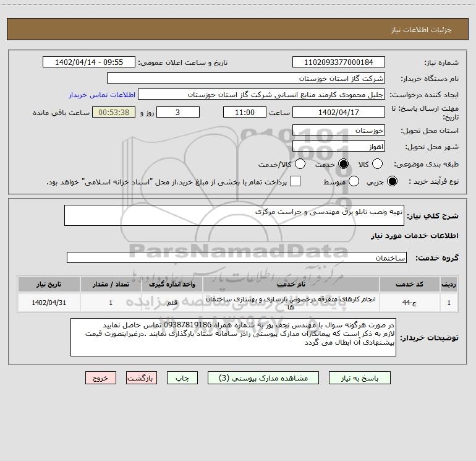This screenshot has height=461, width=476.
Task: Click the تاریخ نیاز column header
Action: [x=49, y=285]
